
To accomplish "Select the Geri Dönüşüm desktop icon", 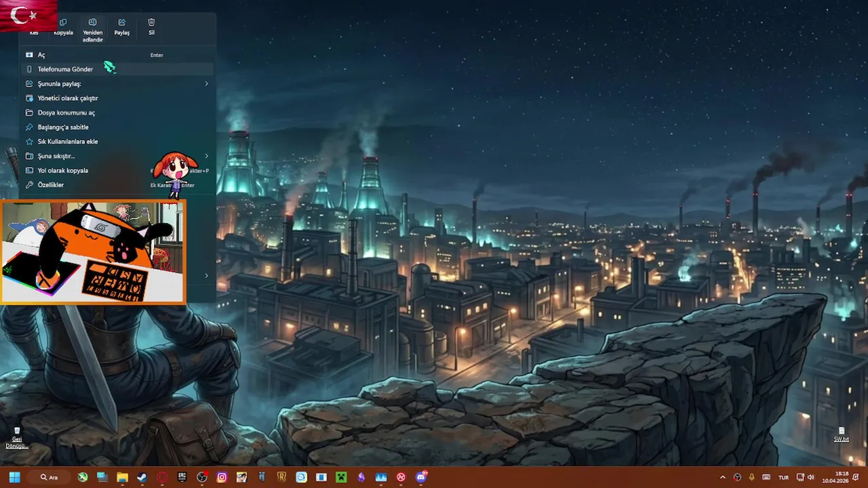I will point(17,437).
